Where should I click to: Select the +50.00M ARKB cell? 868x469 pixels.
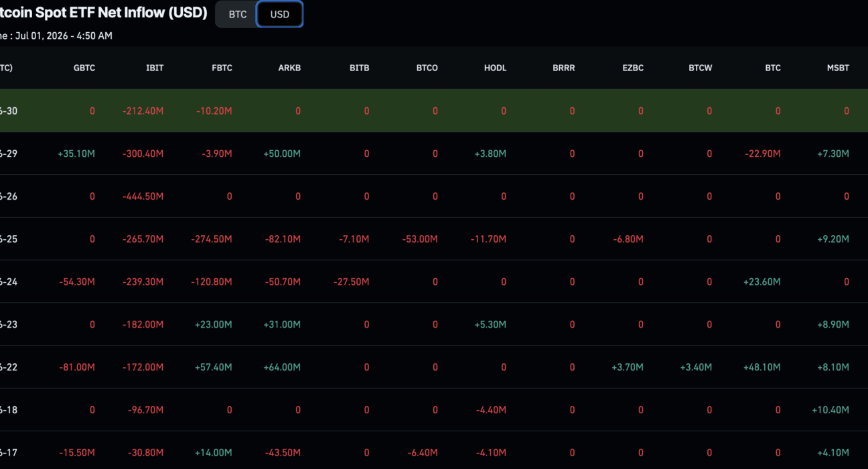click(x=282, y=153)
